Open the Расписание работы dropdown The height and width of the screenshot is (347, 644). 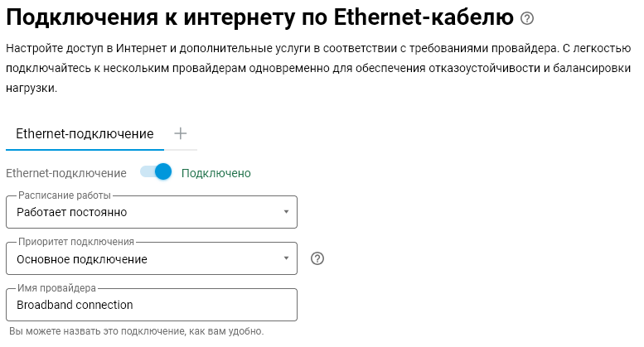[x=151, y=212]
